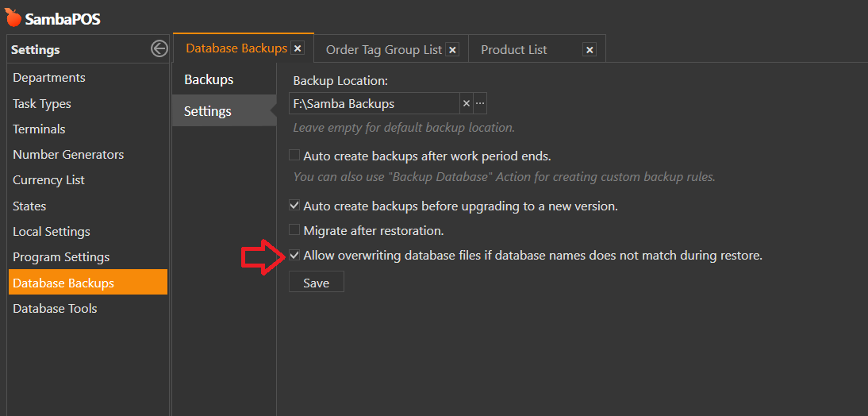This screenshot has width=868, height=416.
Task: Click the Backup Location text field
Action: click(374, 103)
